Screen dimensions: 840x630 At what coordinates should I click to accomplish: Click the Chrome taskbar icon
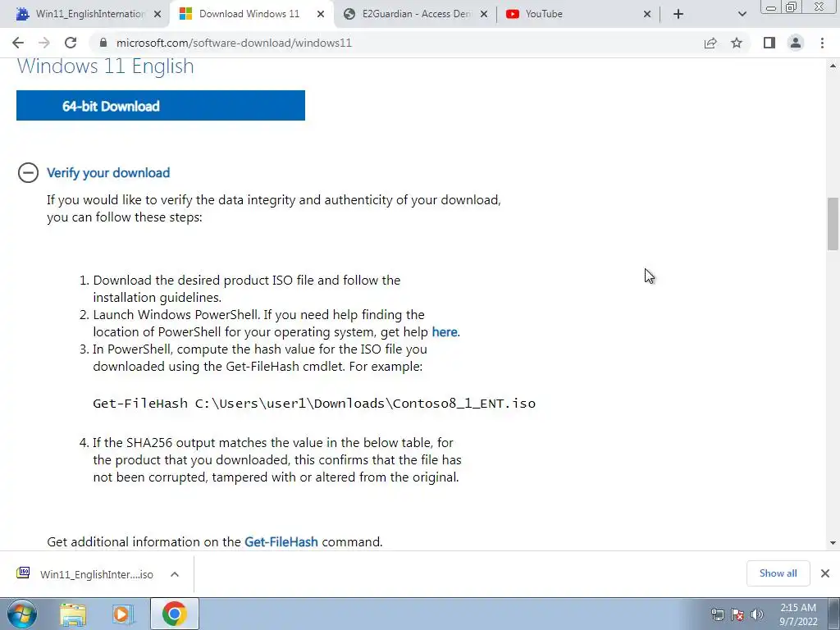174,614
